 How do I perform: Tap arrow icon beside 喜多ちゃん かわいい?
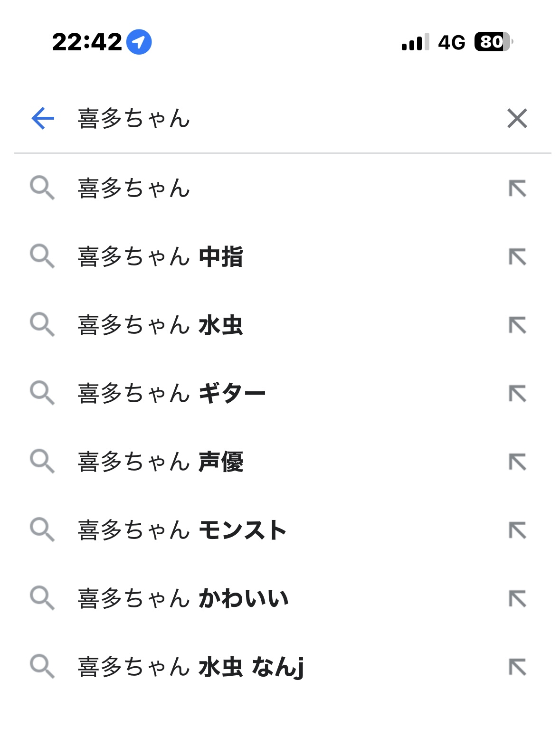click(517, 599)
